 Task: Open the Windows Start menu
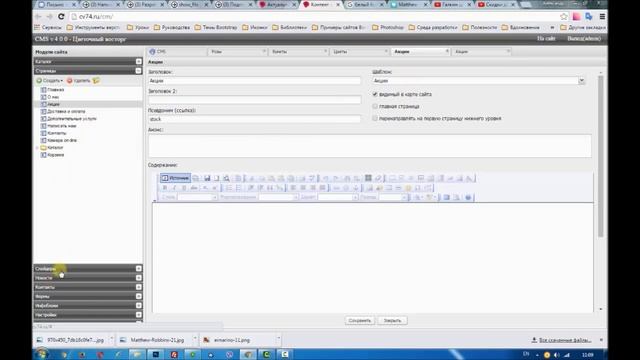(42, 354)
